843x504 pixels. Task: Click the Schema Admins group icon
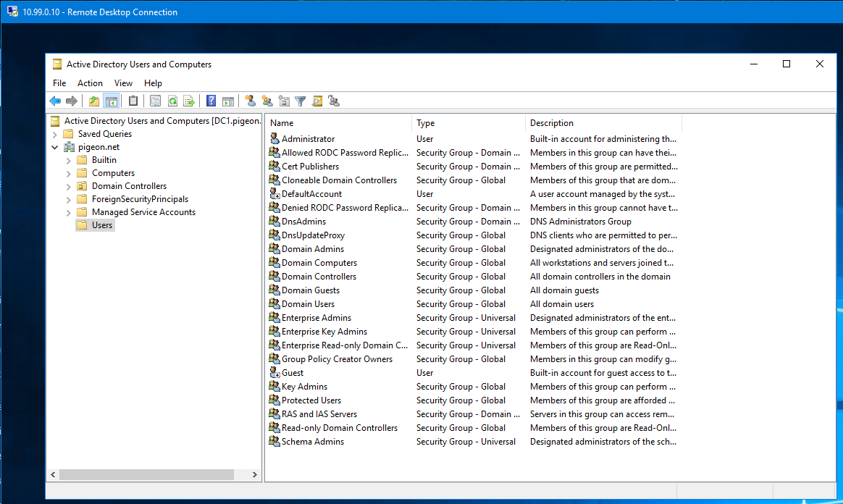tap(274, 441)
